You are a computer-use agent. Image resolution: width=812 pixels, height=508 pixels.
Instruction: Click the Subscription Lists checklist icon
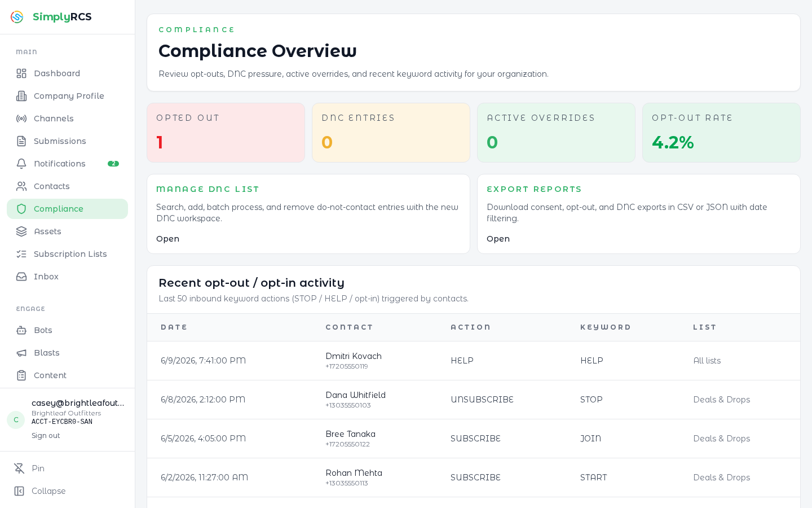point(21,254)
